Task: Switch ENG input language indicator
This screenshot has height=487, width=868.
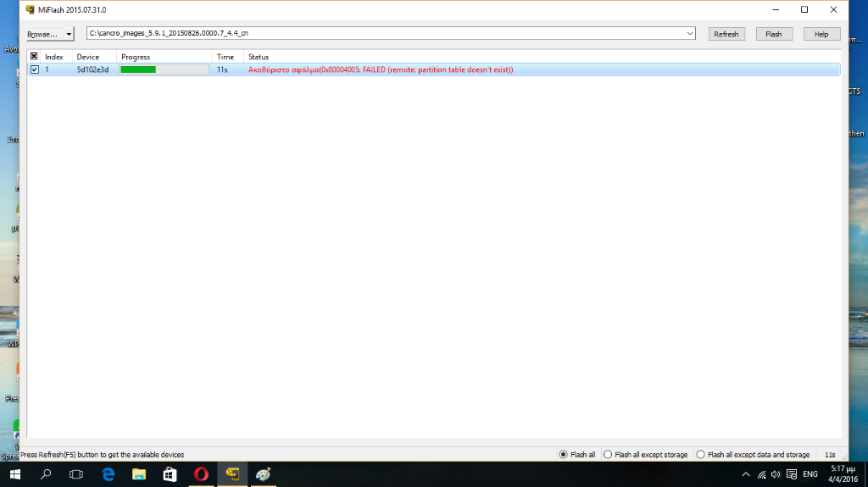Action: click(x=810, y=474)
